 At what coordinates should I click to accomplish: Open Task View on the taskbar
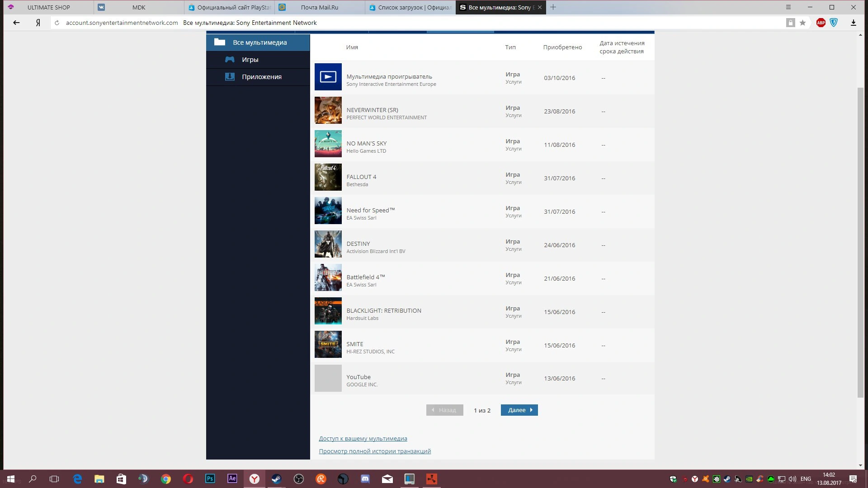tap(54, 479)
